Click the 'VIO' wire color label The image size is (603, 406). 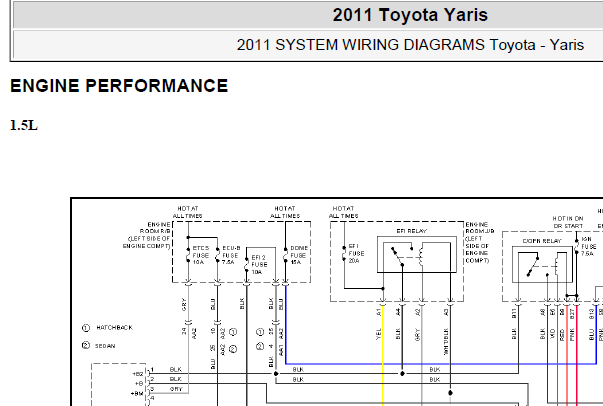click(x=553, y=333)
